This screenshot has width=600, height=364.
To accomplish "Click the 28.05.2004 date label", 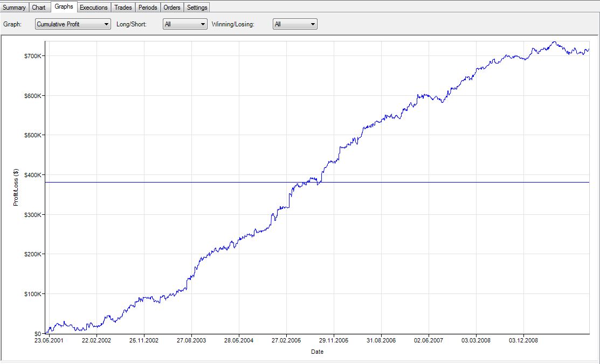I will point(239,340).
